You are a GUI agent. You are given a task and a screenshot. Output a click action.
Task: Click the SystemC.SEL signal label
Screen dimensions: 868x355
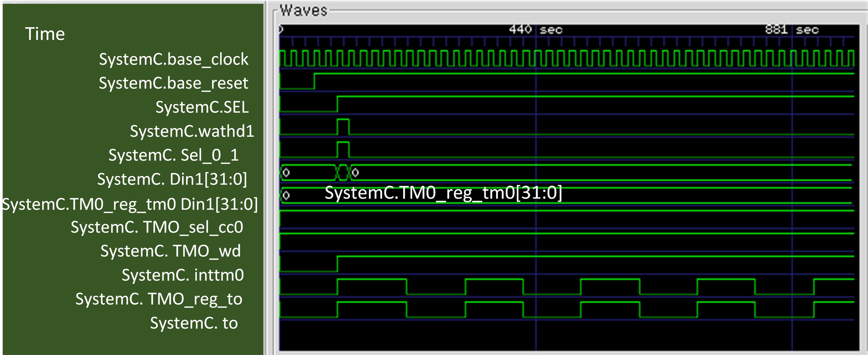coord(202,107)
